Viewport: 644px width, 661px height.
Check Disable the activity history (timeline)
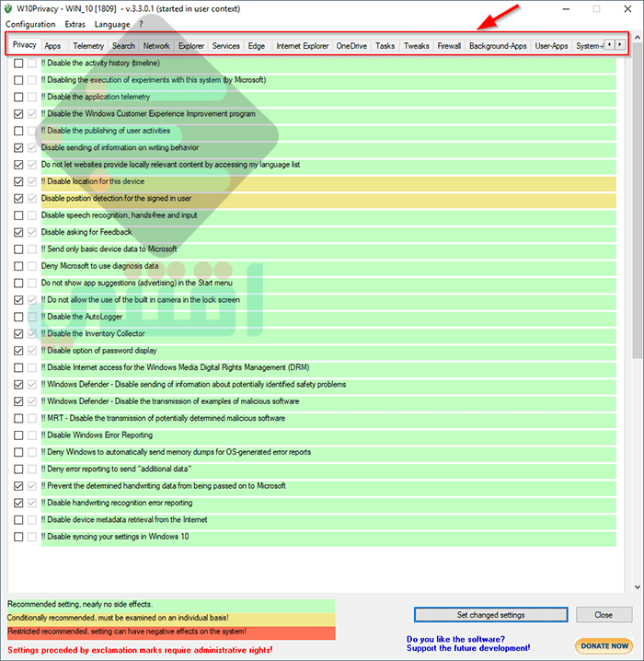pos(18,64)
